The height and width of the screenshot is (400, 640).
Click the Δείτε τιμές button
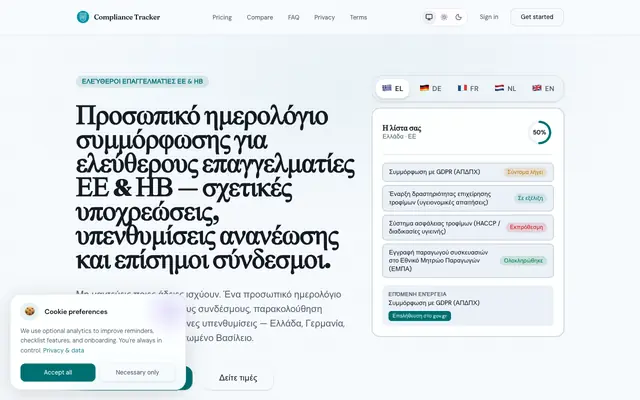coord(238,378)
